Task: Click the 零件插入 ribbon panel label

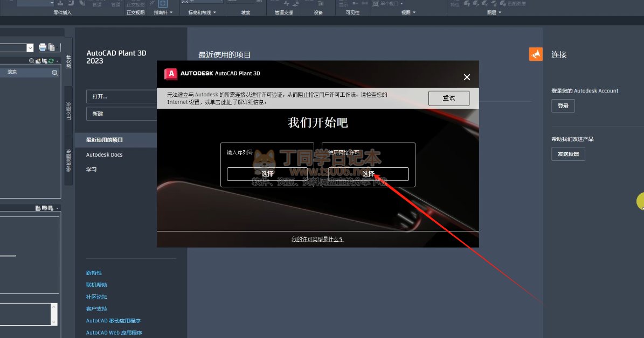Action: [x=63, y=13]
